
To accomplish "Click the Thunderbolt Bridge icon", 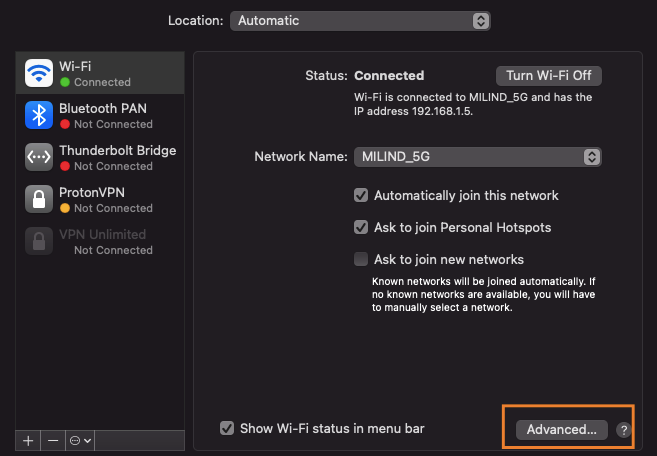I will pos(39,157).
